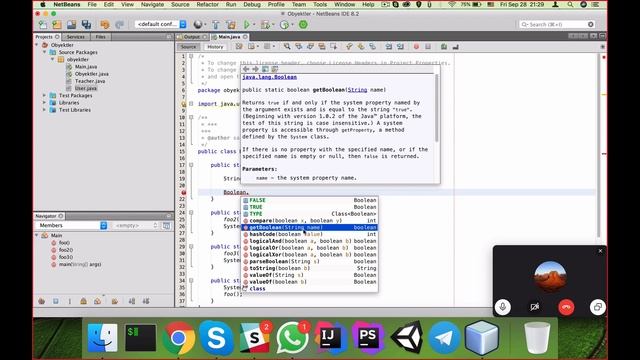
Task: Click the red error marker on line 21
Action: [x=184, y=192]
